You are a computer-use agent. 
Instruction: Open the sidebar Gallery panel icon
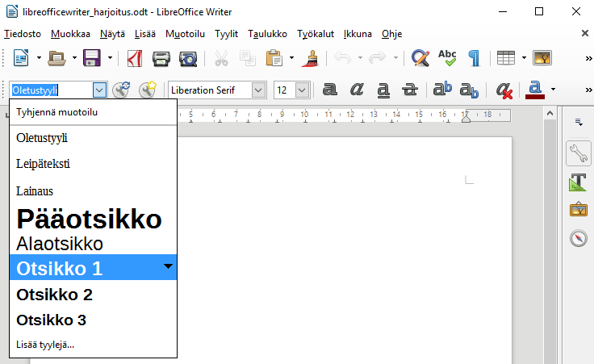(578, 209)
